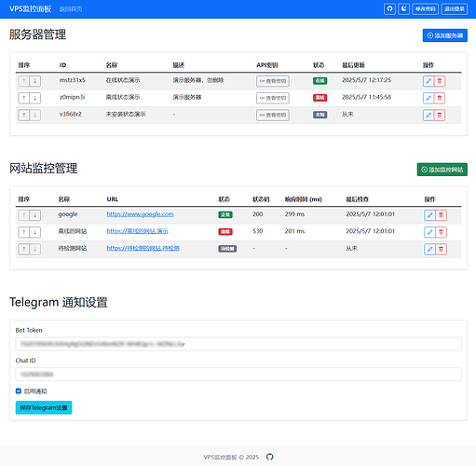Move server mstz31x5 up in order
This screenshot has height=466, width=476.
[24, 81]
